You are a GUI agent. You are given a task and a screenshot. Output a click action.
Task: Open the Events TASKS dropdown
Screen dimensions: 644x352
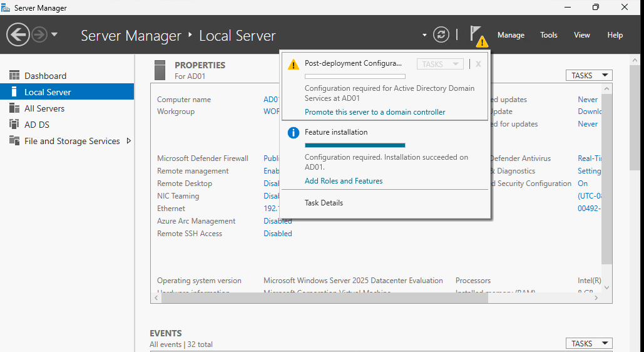coord(589,343)
